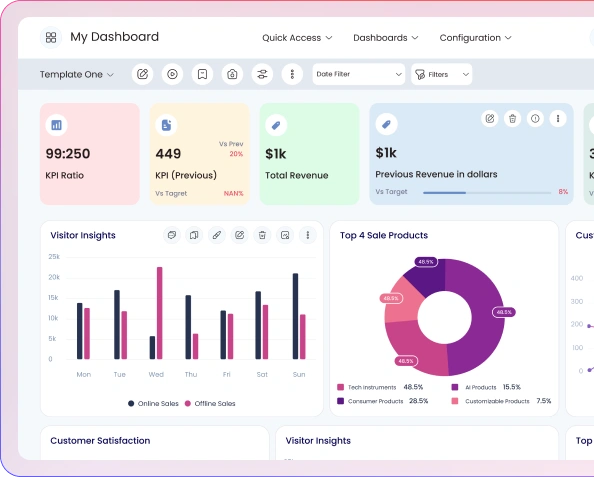Delete the Visitor Insights chart
This screenshot has height=477, width=594.
click(x=262, y=235)
